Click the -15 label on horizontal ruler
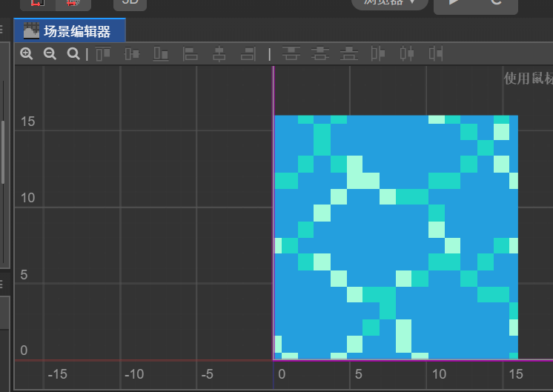 click(x=58, y=374)
